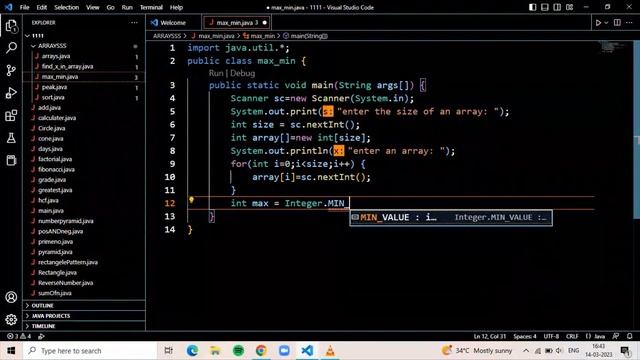Image resolution: width=640 pixels, height=360 pixels.
Task: Click errors and warnings status indicator
Action: coord(19,336)
